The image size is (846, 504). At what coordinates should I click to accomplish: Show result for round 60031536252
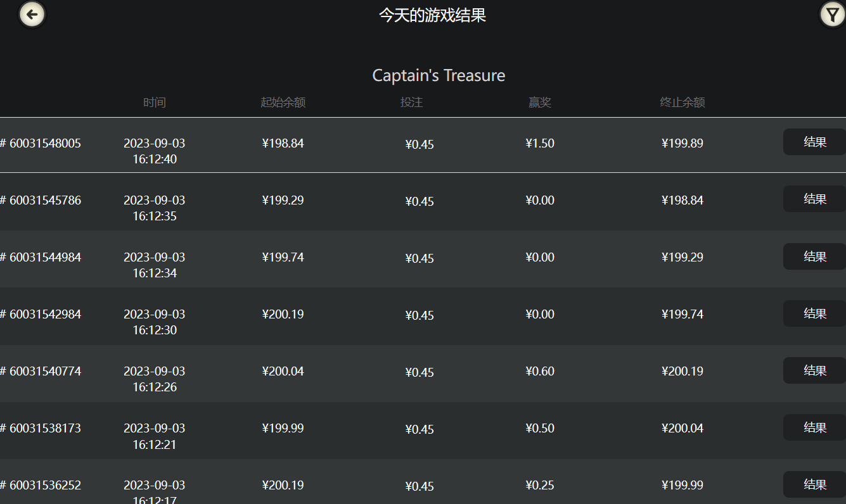click(x=814, y=484)
